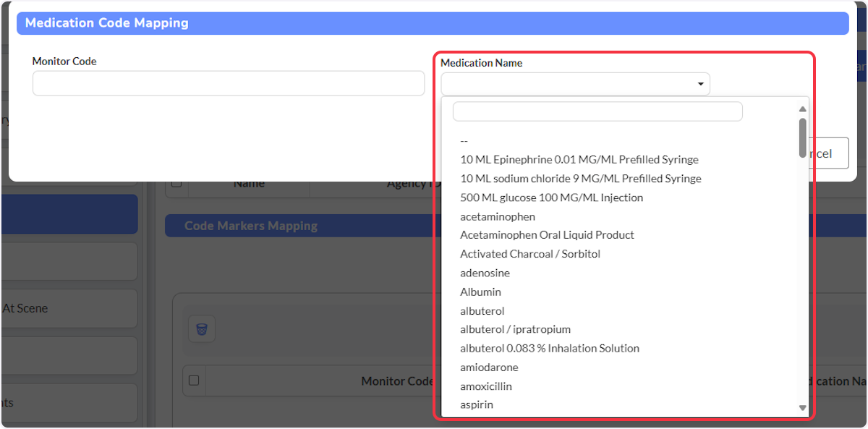Open the Medication Name dropdown
Viewport: 868px width, 429px height.
[x=575, y=84]
